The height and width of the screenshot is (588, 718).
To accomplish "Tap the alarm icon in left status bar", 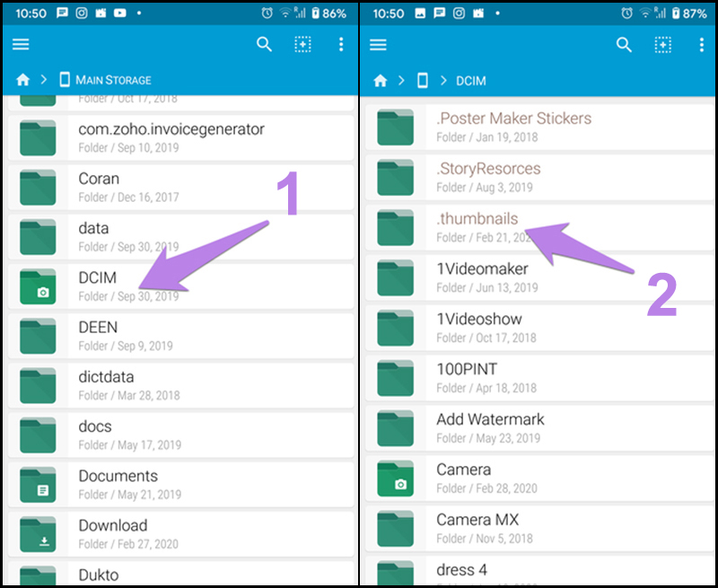I will tap(267, 13).
